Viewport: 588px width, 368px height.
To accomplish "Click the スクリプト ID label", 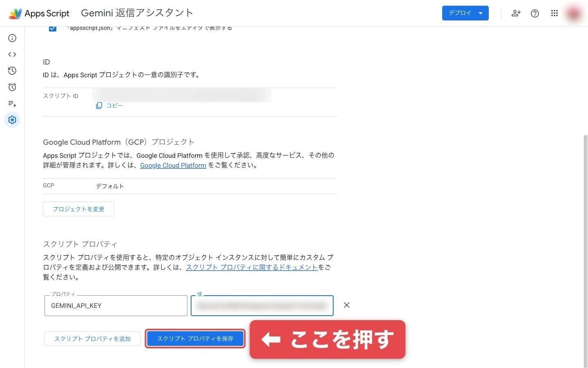I will [x=60, y=96].
